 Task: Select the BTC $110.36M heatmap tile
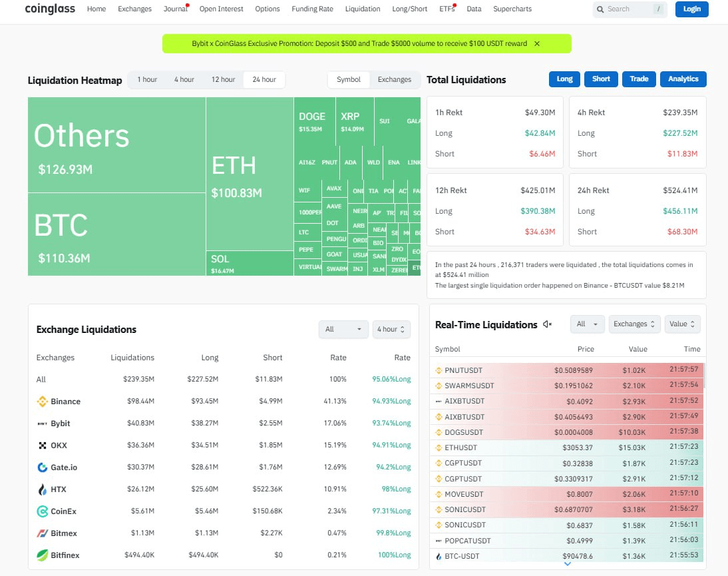click(116, 234)
